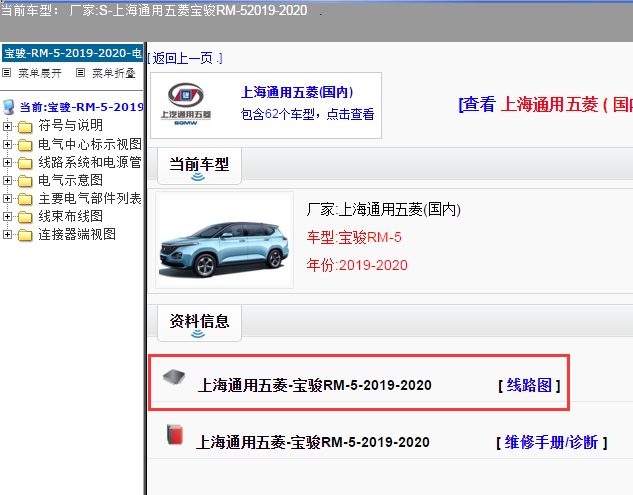The width and height of the screenshot is (633, 495).
Task: Click the 厂家:上海通用五菱(国内) text
Action: [x=384, y=210]
